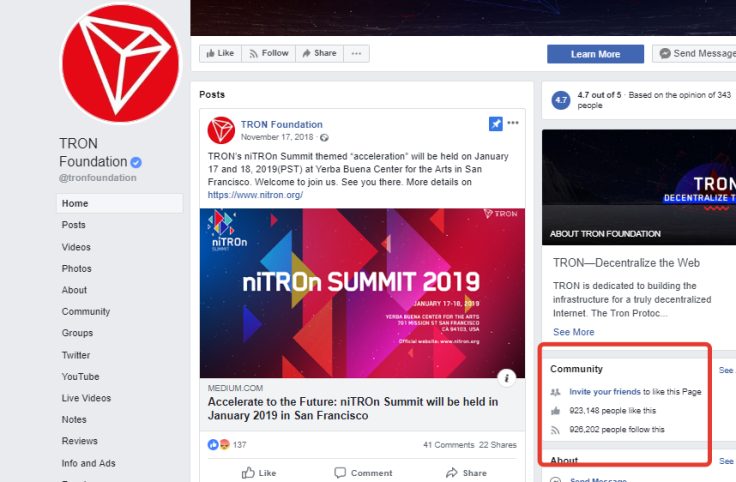The image size is (736, 482).
Task: Open Photos in the left sidebar
Action: pos(77,268)
